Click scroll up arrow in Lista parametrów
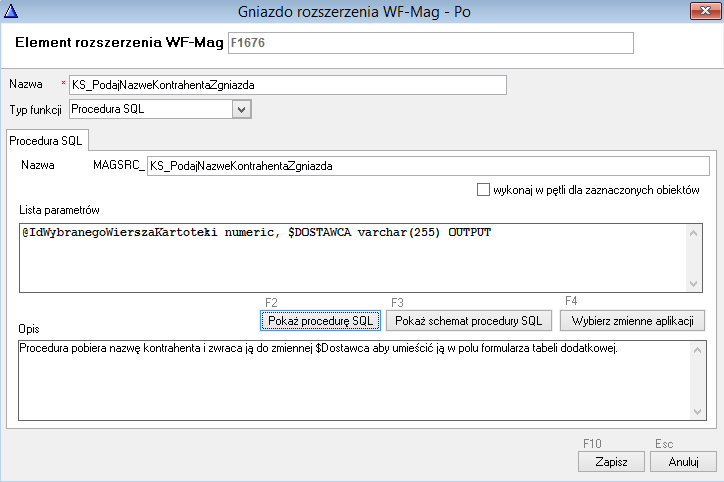This screenshot has height=482, width=724. pos(693,234)
